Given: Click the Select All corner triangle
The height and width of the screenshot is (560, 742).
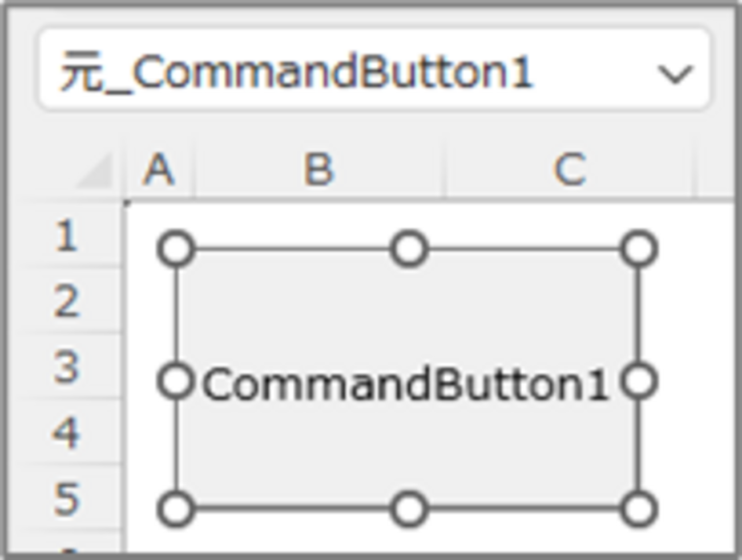Looking at the screenshot, I should click(95, 171).
